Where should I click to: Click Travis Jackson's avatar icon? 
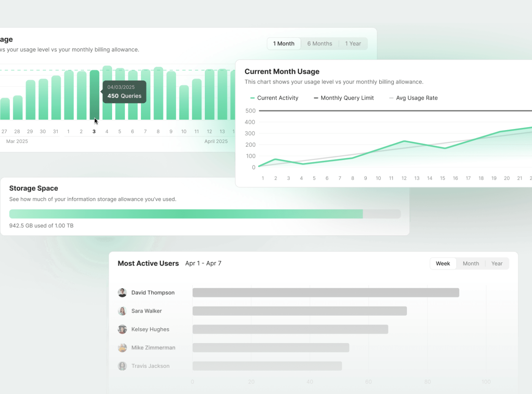coord(122,366)
